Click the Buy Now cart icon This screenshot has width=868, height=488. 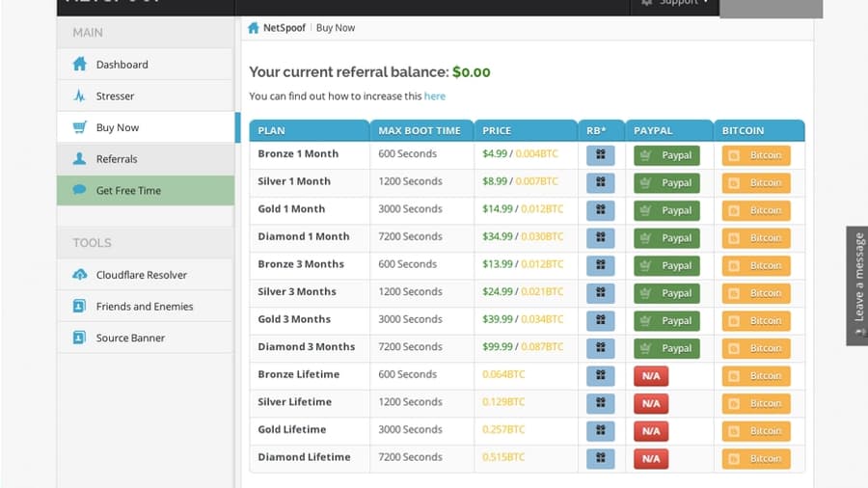pos(80,127)
